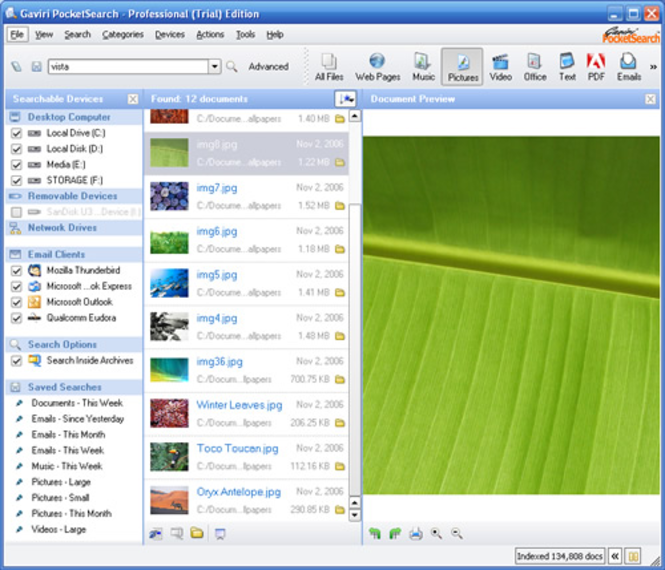The width and height of the screenshot is (665, 570).
Task: Click the Advanced search link
Action: point(268,67)
